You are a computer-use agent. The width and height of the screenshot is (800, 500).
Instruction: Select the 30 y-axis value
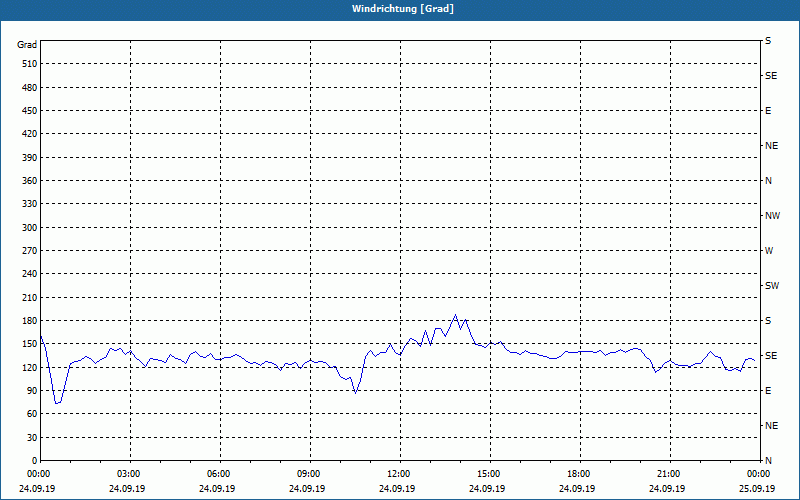pyautogui.click(x=32, y=437)
